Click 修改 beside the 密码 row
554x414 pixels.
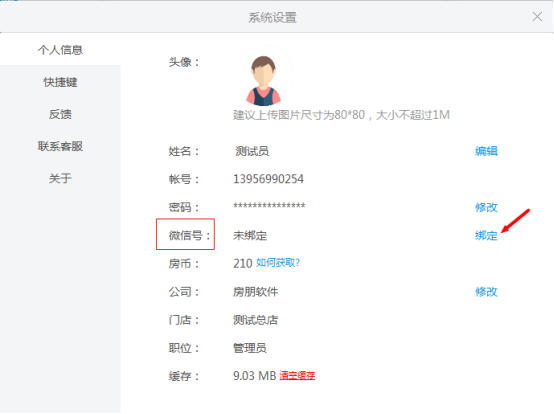pyautogui.click(x=486, y=207)
